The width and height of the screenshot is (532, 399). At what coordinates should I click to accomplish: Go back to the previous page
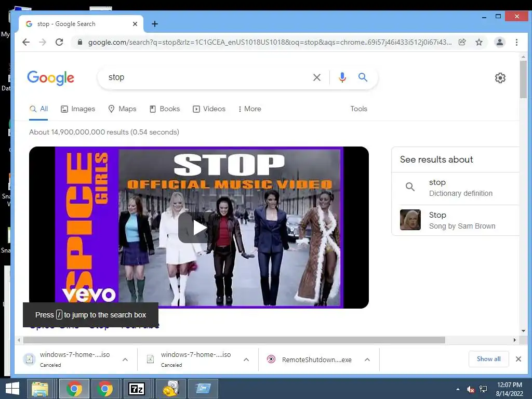tap(26, 42)
